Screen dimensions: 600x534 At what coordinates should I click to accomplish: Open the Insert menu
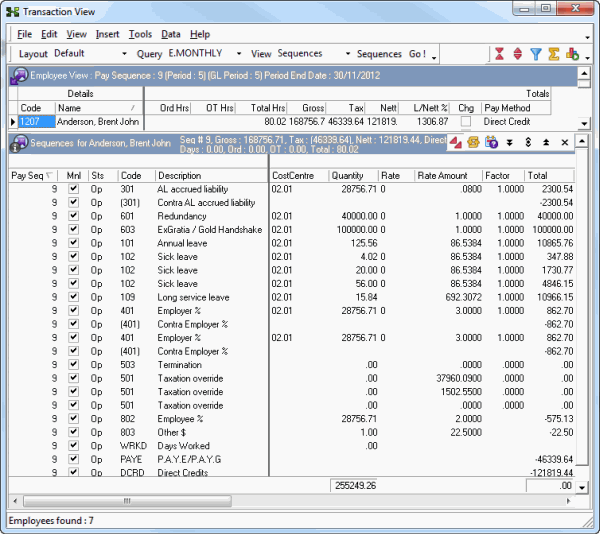[x=108, y=34]
